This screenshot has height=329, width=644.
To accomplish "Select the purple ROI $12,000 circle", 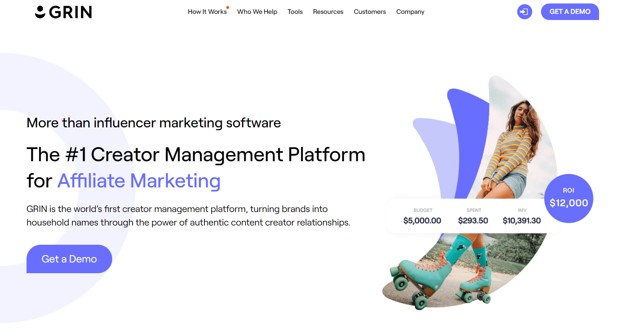I will tap(569, 198).
